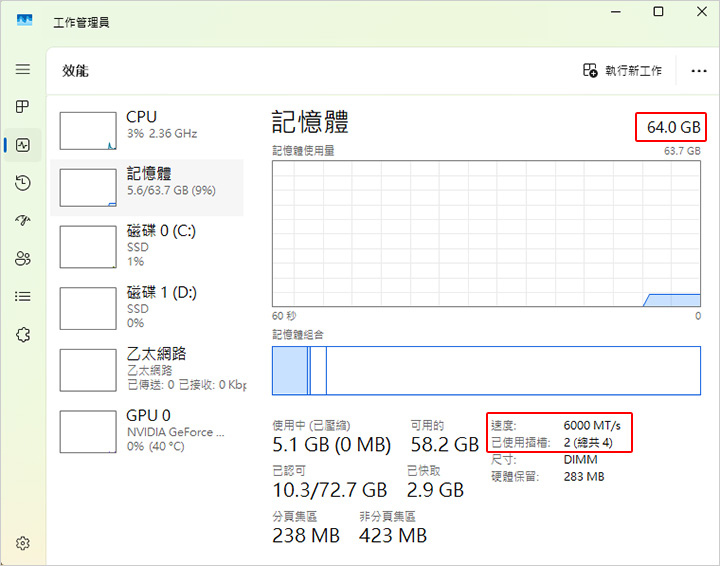Viewport: 720px width, 566px height.
Task: Select the CPU performance entry
Action: point(147,131)
